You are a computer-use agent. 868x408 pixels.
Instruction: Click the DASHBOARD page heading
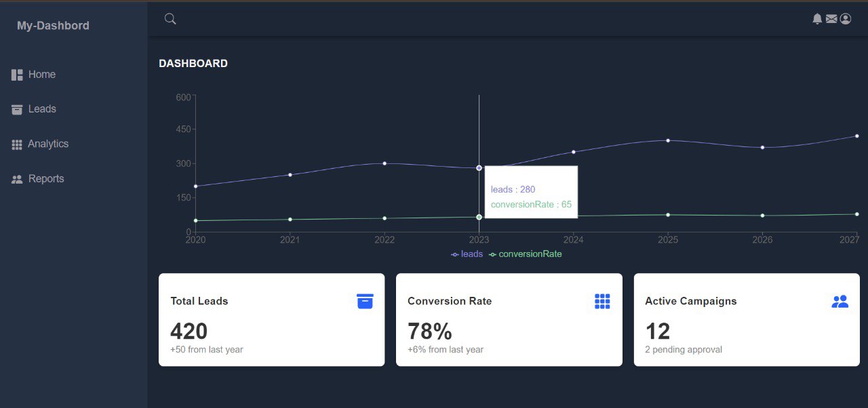pyautogui.click(x=193, y=64)
